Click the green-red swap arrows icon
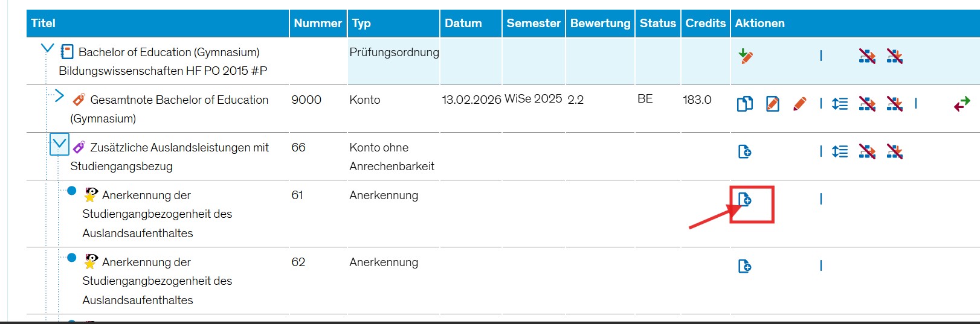The height and width of the screenshot is (324, 980). 962,104
